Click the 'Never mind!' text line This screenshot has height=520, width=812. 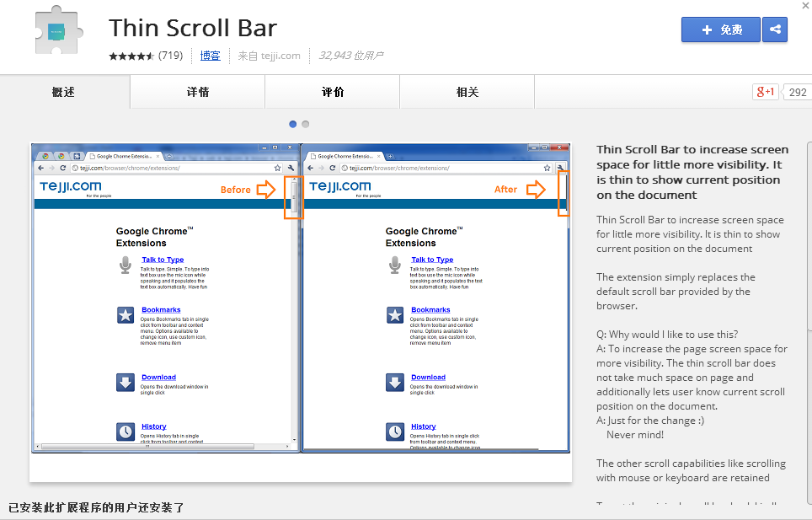click(x=635, y=435)
